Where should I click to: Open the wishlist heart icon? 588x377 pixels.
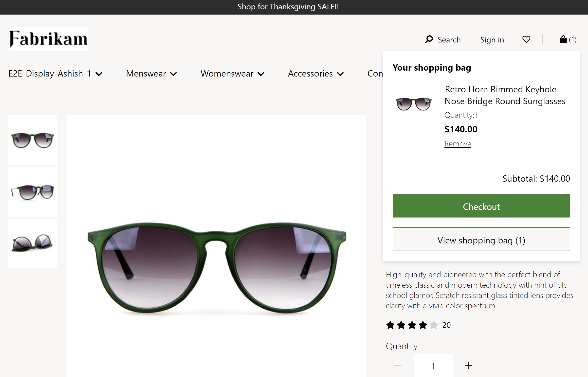click(x=526, y=40)
